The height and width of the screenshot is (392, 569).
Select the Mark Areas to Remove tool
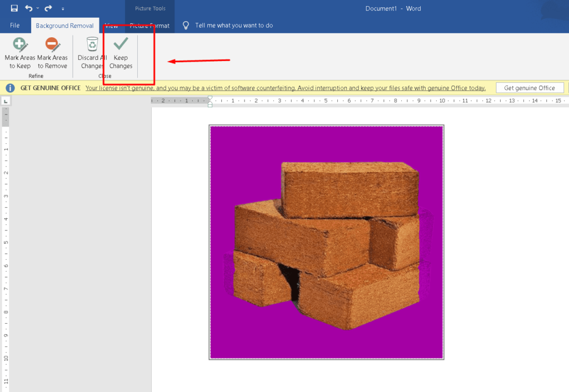pyautogui.click(x=52, y=53)
